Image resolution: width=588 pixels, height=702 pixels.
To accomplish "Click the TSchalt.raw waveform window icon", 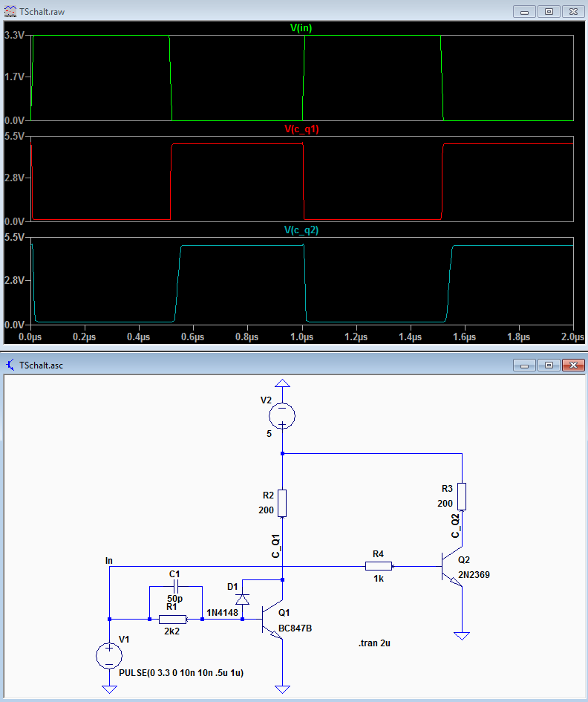I will [10, 12].
